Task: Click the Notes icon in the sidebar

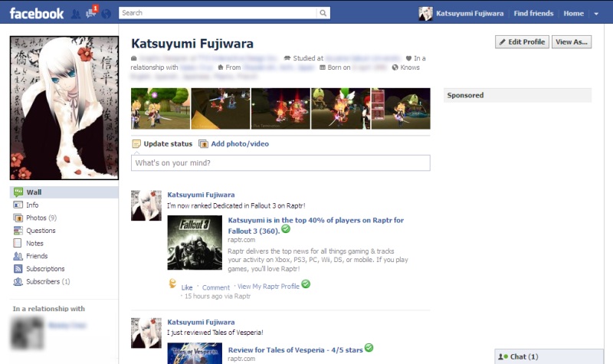Action: tap(17, 243)
